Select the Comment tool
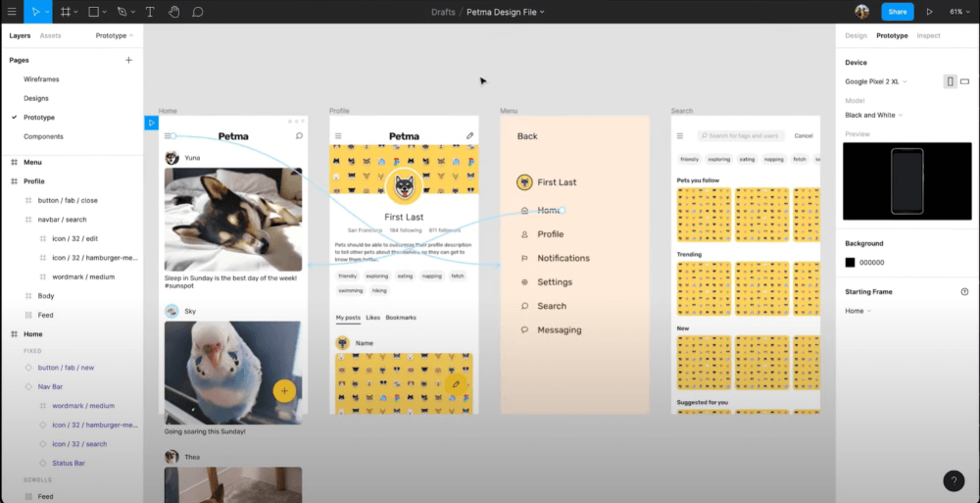 point(198,11)
